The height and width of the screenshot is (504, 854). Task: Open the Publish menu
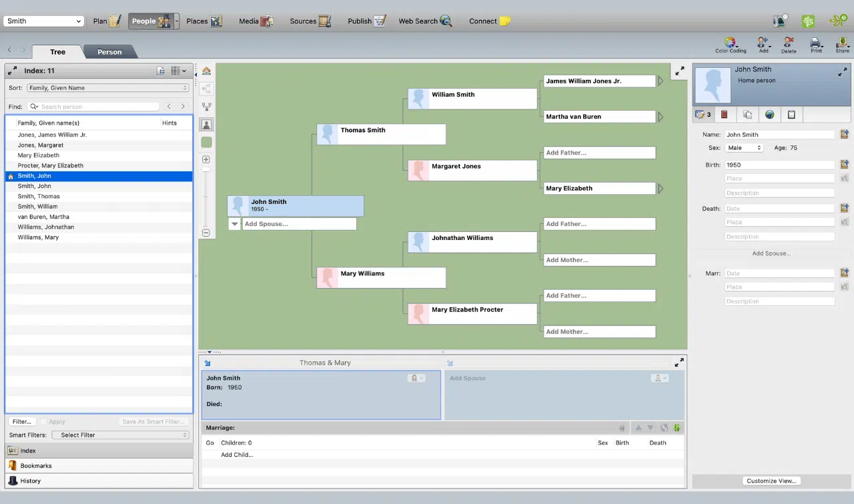[367, 21]
